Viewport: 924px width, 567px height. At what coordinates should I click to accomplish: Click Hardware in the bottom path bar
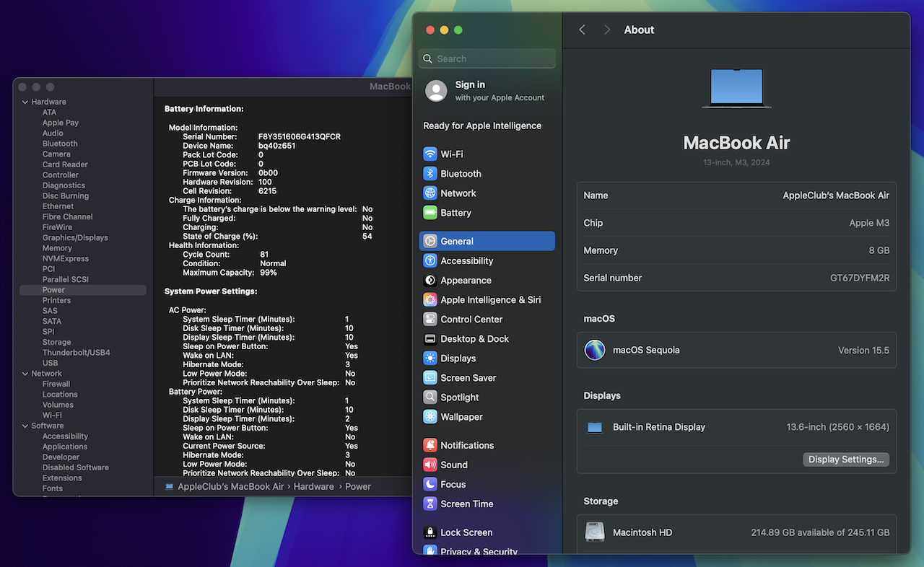click(313, 487)
